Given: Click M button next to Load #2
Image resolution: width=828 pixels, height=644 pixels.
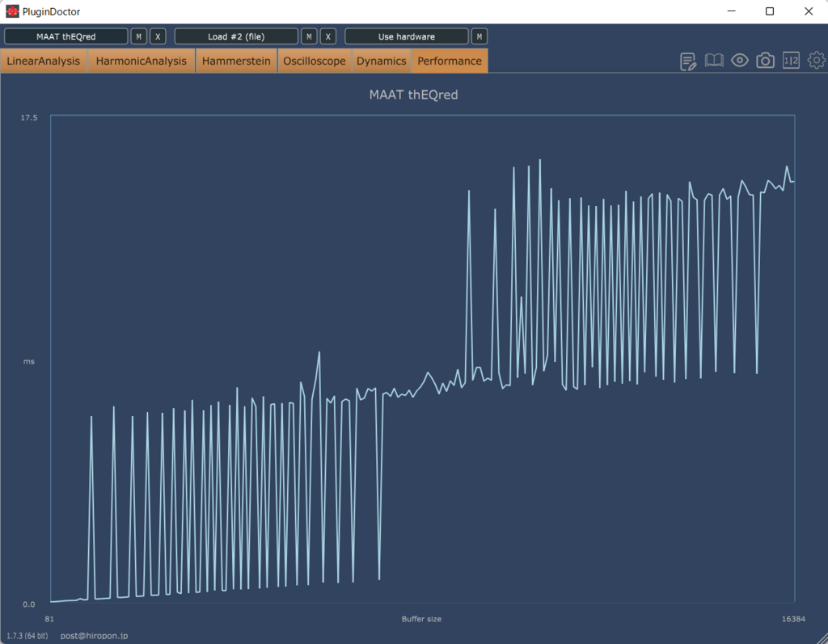Looking at the screenshot, I should click(x=309, y=36).
